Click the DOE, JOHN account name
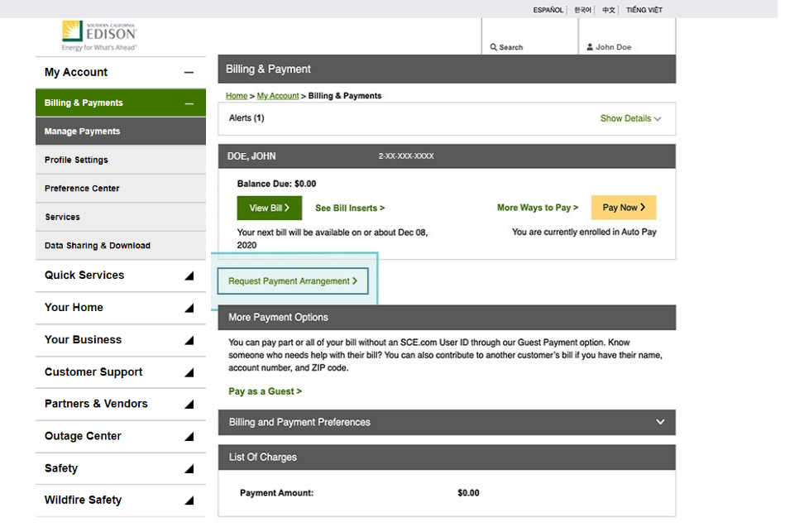 251,156
